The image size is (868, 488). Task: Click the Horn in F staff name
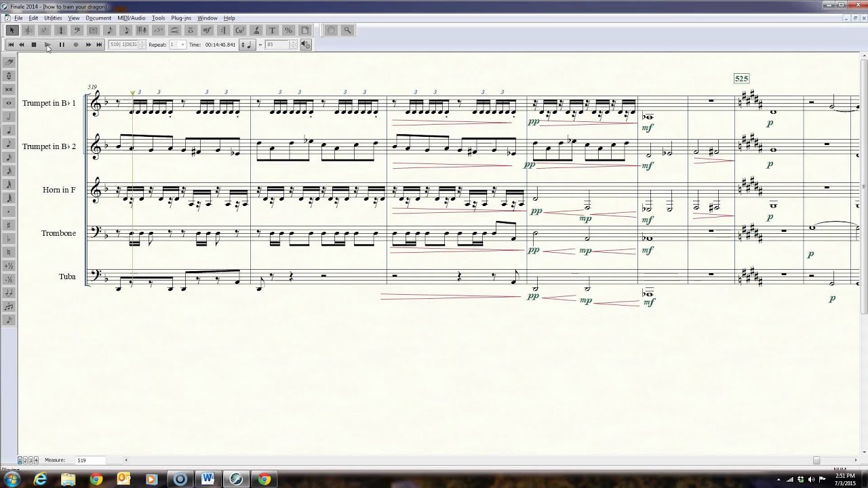tap(59, 190)
